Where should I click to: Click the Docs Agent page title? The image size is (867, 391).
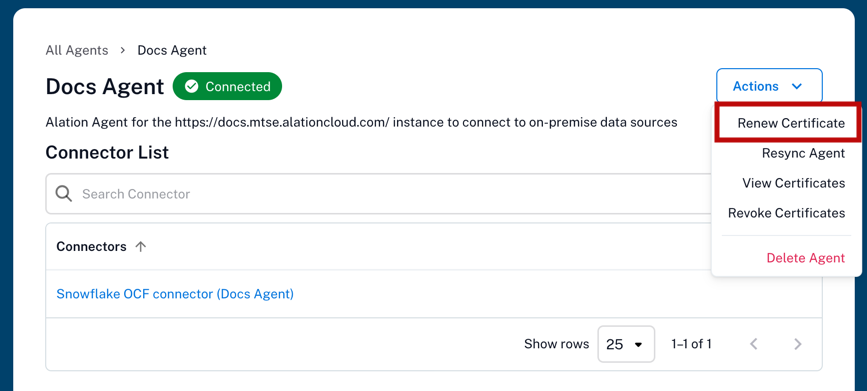pyautogui.click(x=105, y=87)
